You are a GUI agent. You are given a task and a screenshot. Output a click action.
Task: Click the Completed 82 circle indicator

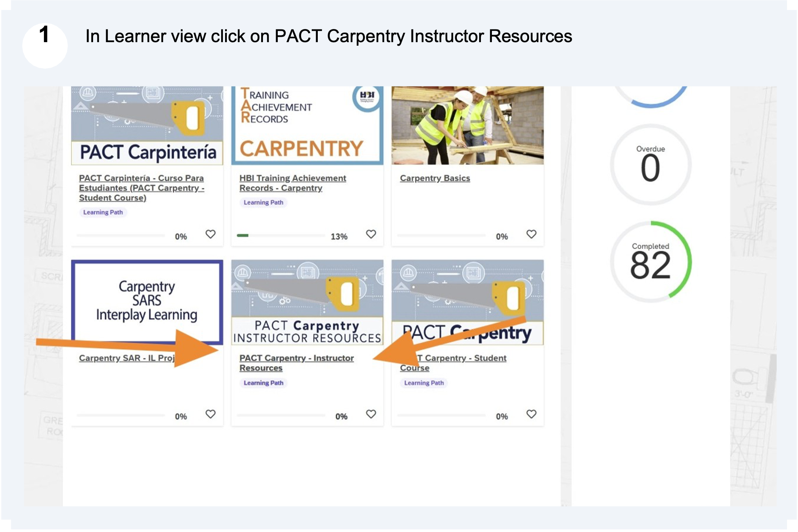pos(650,262)
